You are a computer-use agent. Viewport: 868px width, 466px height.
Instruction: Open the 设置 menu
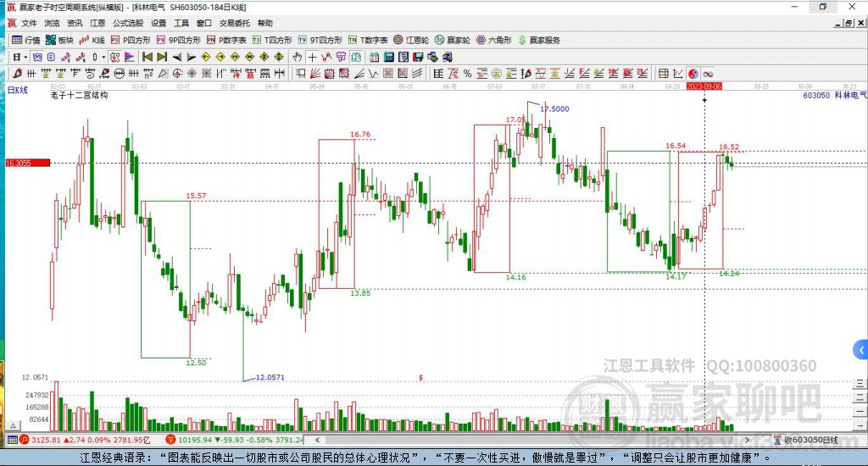pos(159,23)
